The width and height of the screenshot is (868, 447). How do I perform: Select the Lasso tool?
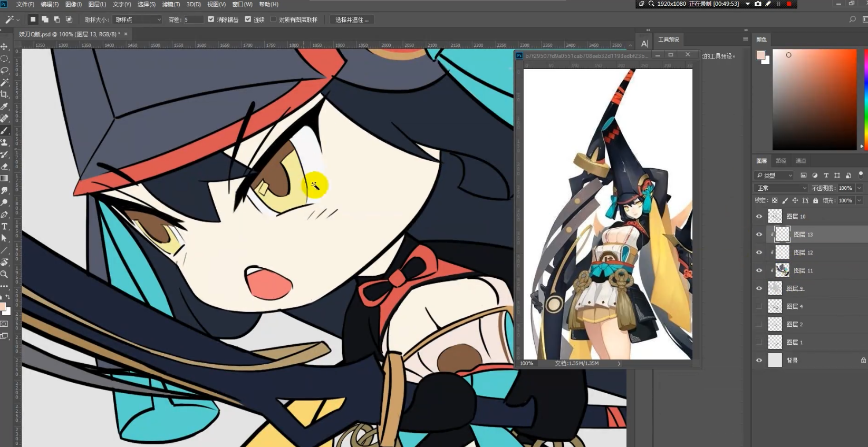tap(5, 71)
